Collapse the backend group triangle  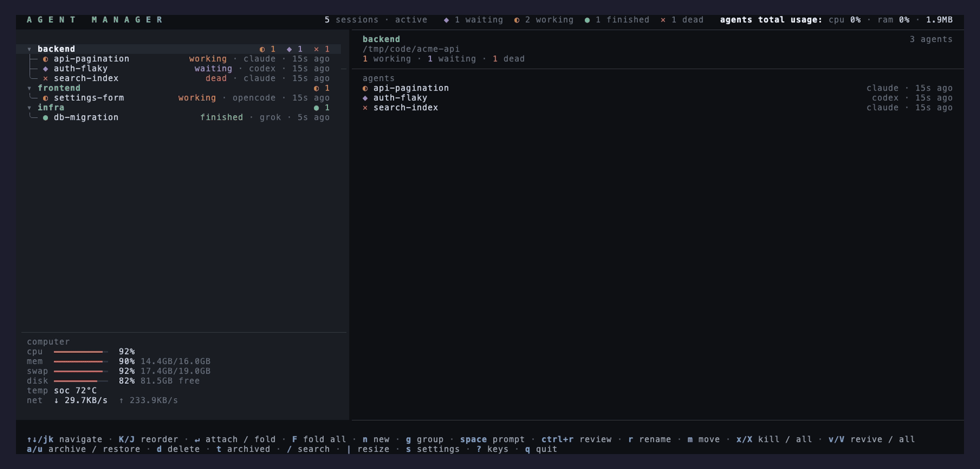[x=29, y=49]
